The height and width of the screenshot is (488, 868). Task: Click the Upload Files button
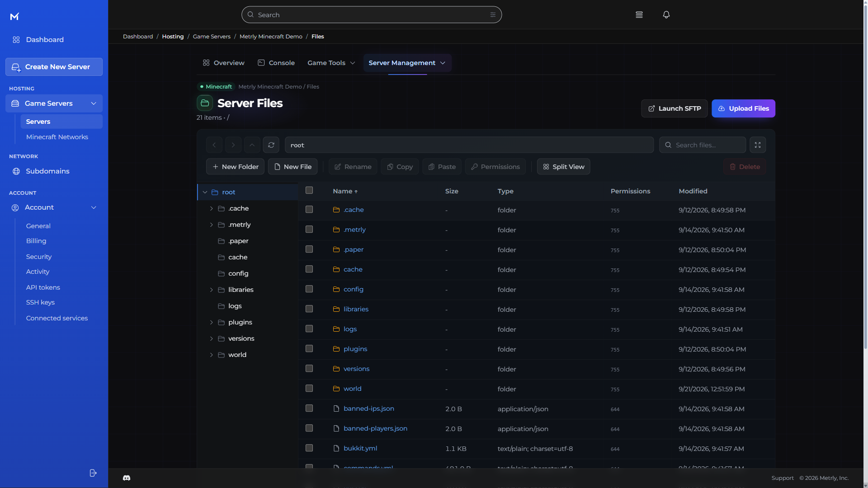pos(743,108)
